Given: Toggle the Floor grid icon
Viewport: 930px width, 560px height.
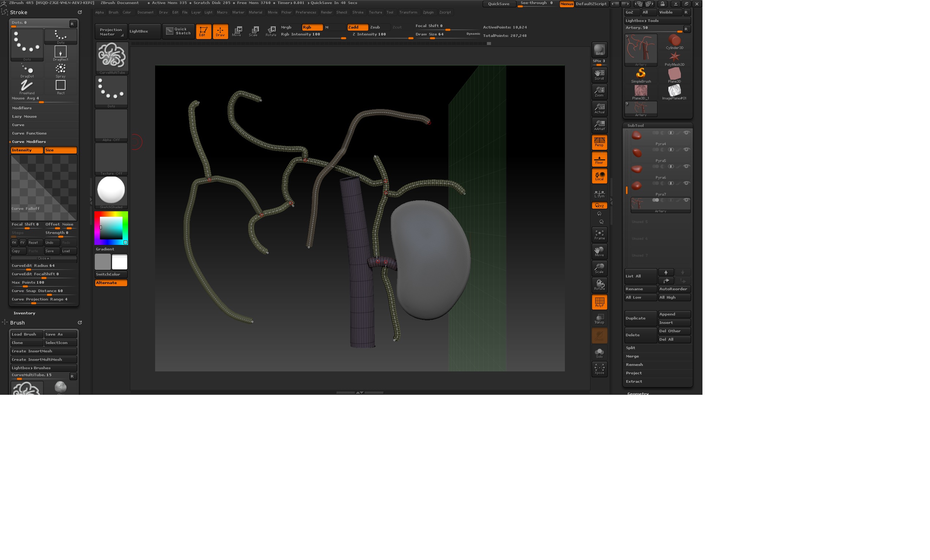Looking at the screenshot, I should (x=599, y=159).
